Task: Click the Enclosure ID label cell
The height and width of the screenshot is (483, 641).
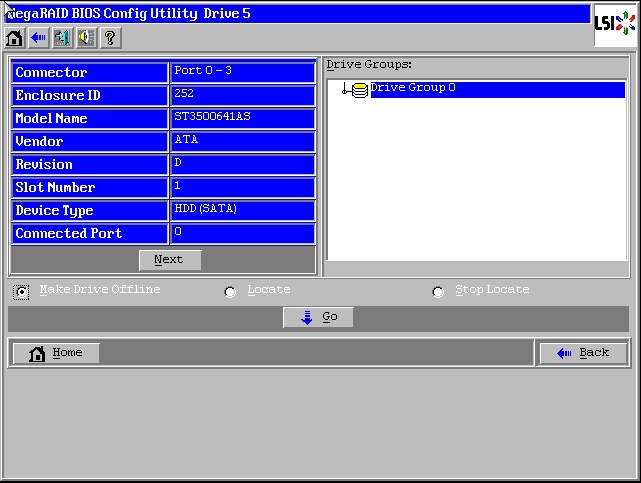Action: pyautogui.click(x=90, y=96)
